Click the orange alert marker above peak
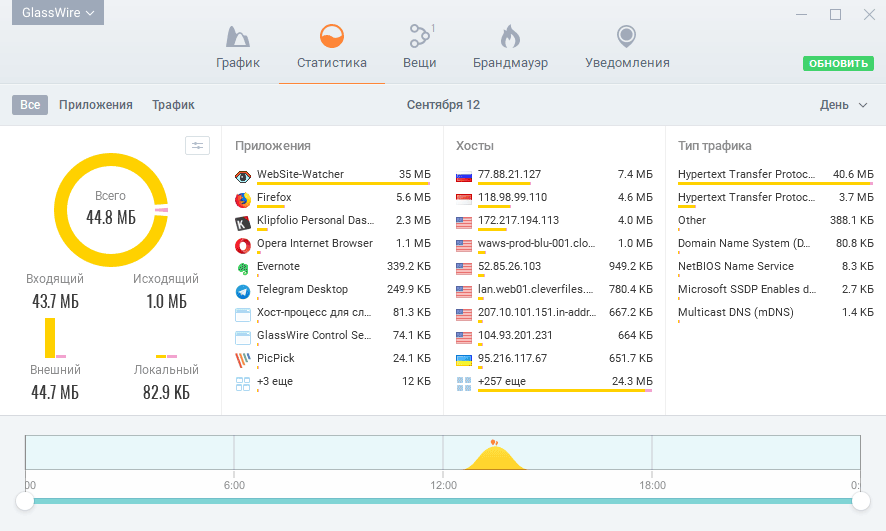Image resolution: width=886 pixels, height=531 pixels. (494, 442)
